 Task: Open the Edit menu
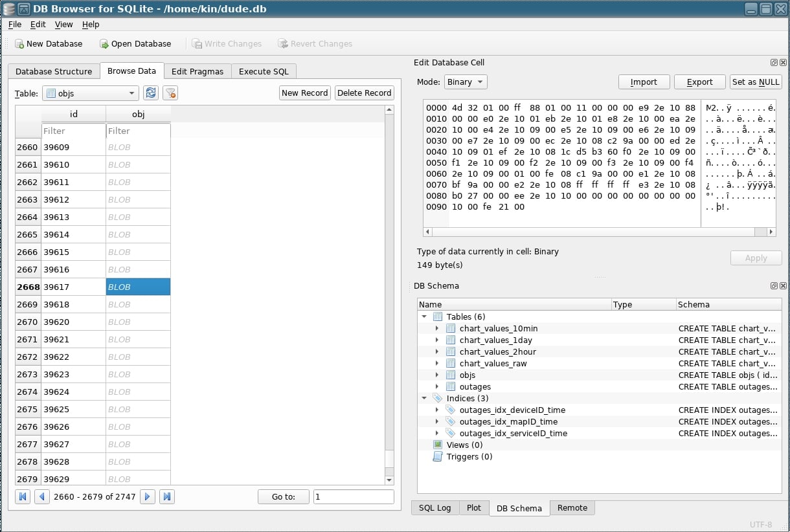tap(38, 24)
